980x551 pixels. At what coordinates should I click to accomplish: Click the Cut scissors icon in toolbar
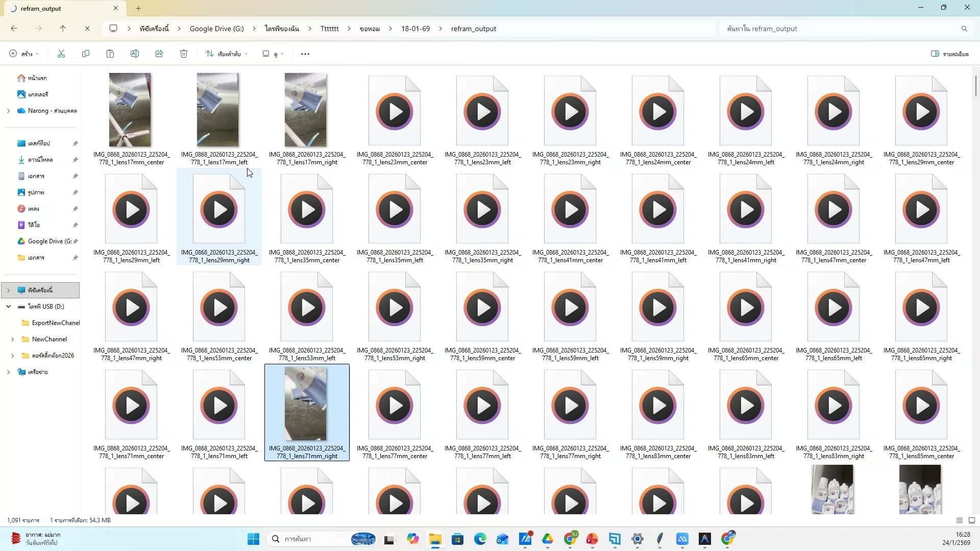point(61,54)
